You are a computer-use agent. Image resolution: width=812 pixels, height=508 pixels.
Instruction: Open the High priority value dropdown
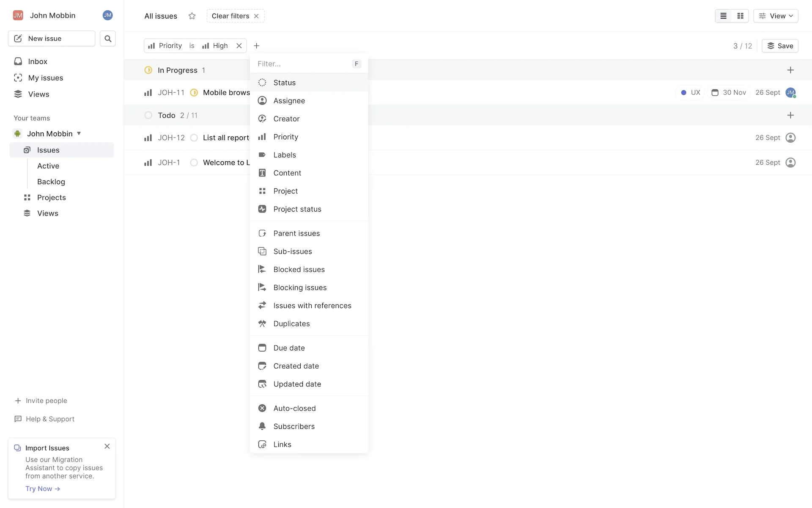pos(215,46)
